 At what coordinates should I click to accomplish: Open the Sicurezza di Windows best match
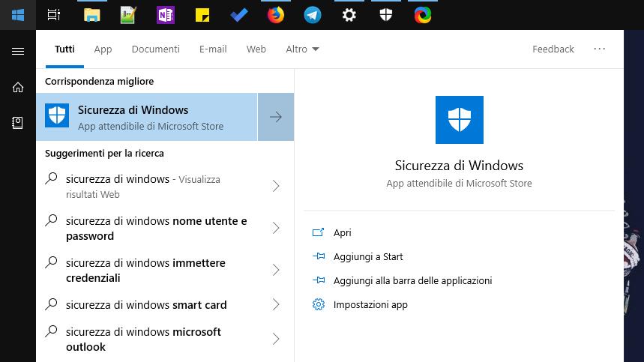click(147, 117)
